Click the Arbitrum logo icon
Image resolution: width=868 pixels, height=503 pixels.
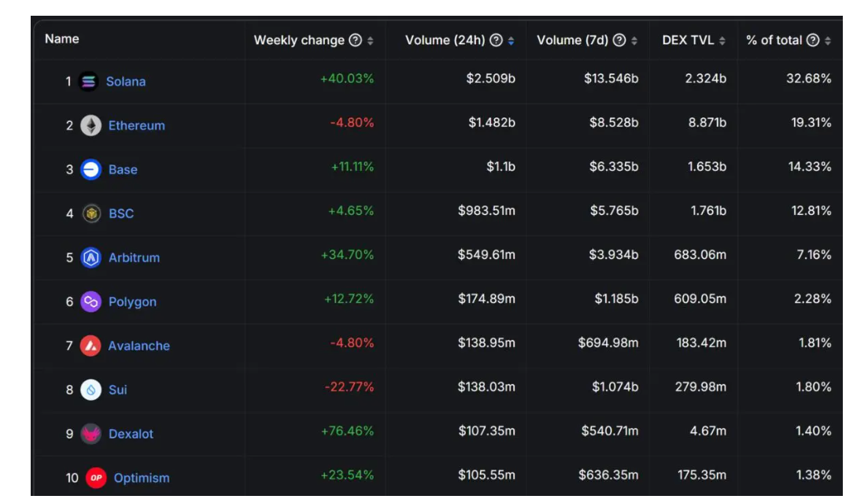pyautogui.click(x=90, y=257)
